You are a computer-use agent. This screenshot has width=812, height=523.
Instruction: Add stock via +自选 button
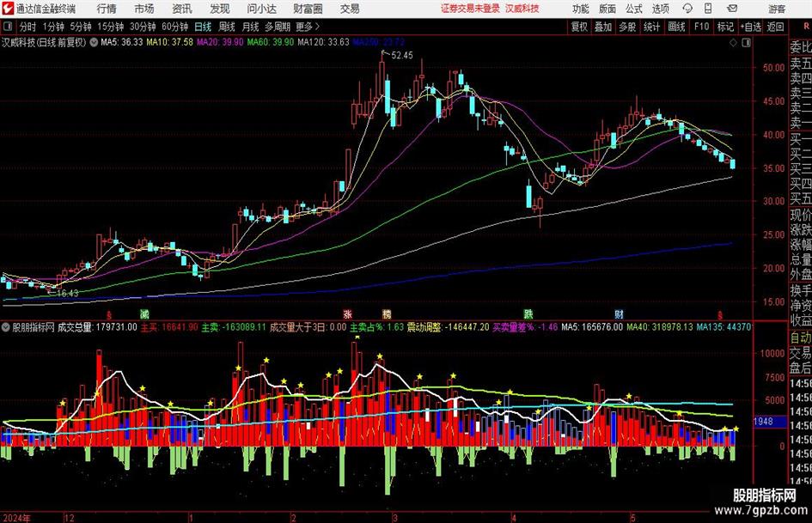click(750, 27)
